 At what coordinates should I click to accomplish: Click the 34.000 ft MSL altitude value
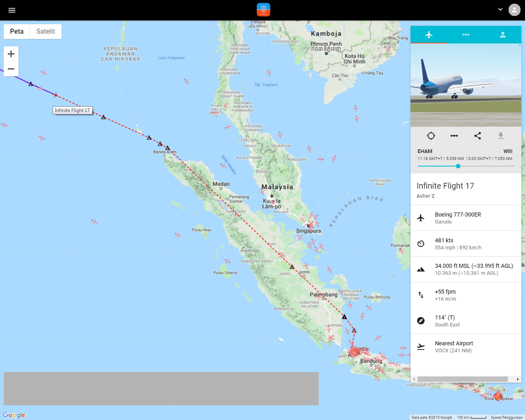point(474,266)
